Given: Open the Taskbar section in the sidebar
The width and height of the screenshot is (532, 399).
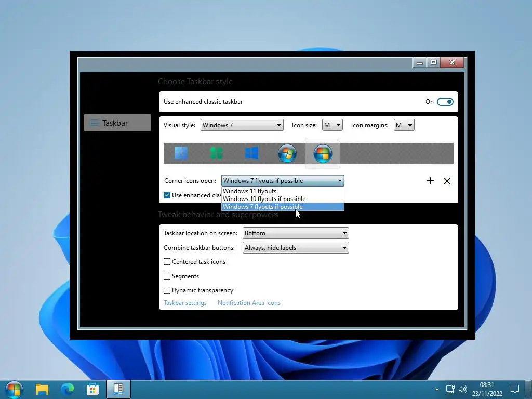Looking at the screenshot, I should click(x=117, y=123).
